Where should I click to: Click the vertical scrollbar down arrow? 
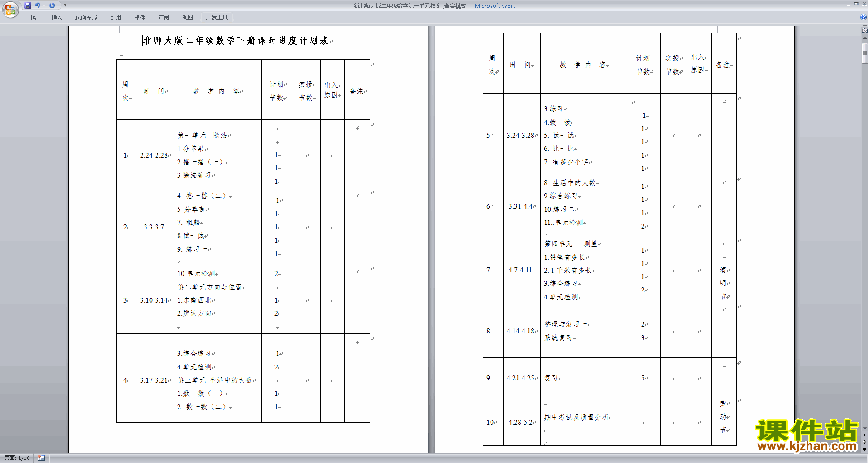coord(864,428)
